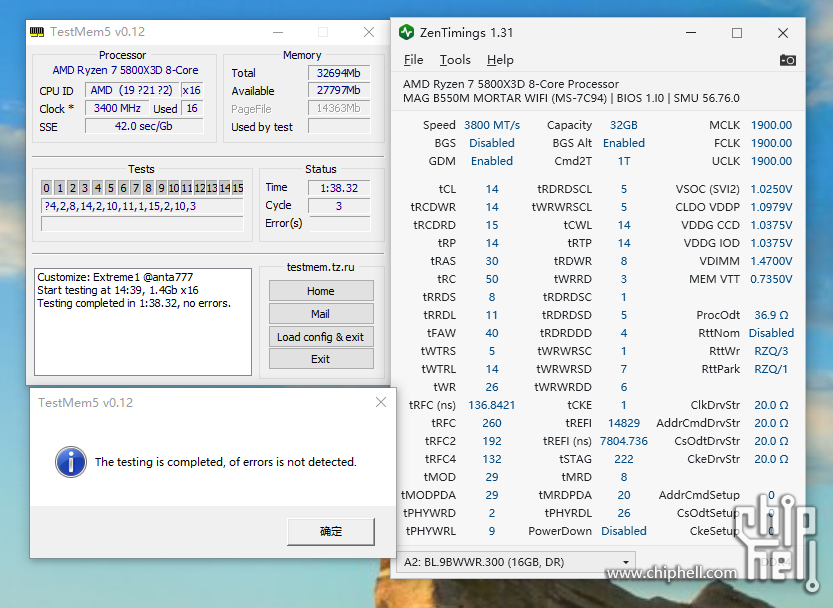Click log line 'Testing completed in 1:38.32, no errors.'
This screenshot has height=608, width=833.
(x=134, y=303)
